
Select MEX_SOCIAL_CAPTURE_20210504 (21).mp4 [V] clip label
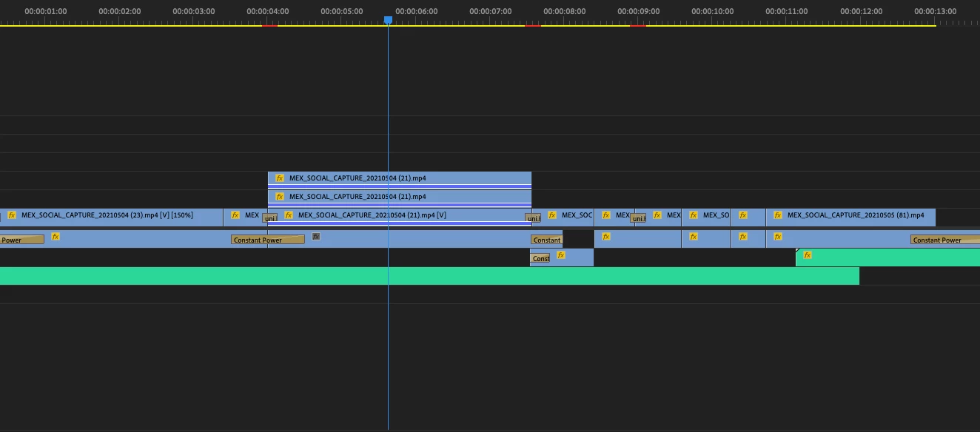tap(372, 215)
